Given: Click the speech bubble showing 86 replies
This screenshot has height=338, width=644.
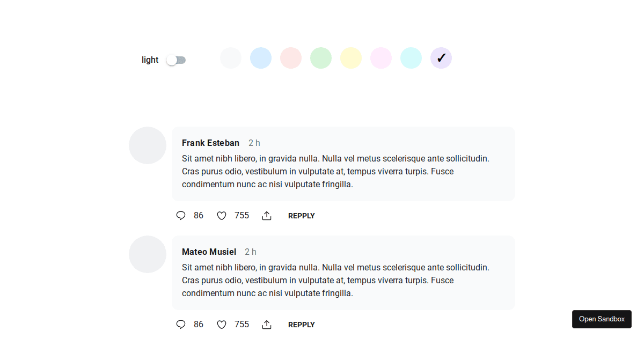Looking at the screenshot, I should pos(180,215).
